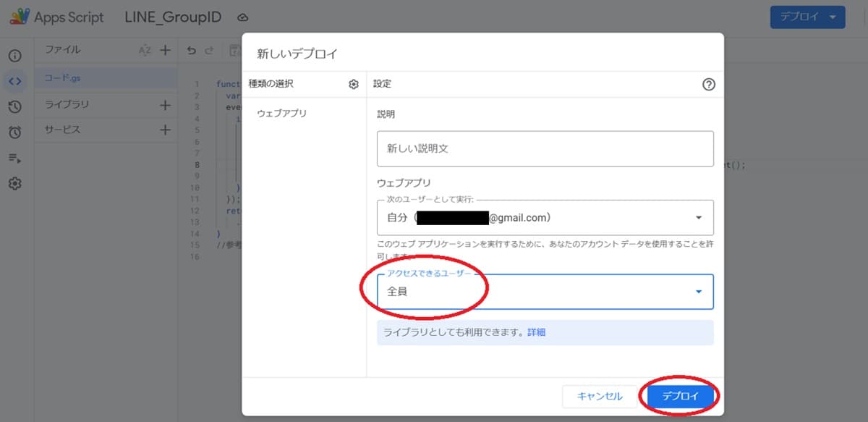Open Project Settings gear in left sidebar
This screenshot has width=868, height=422.
[14, 184]
